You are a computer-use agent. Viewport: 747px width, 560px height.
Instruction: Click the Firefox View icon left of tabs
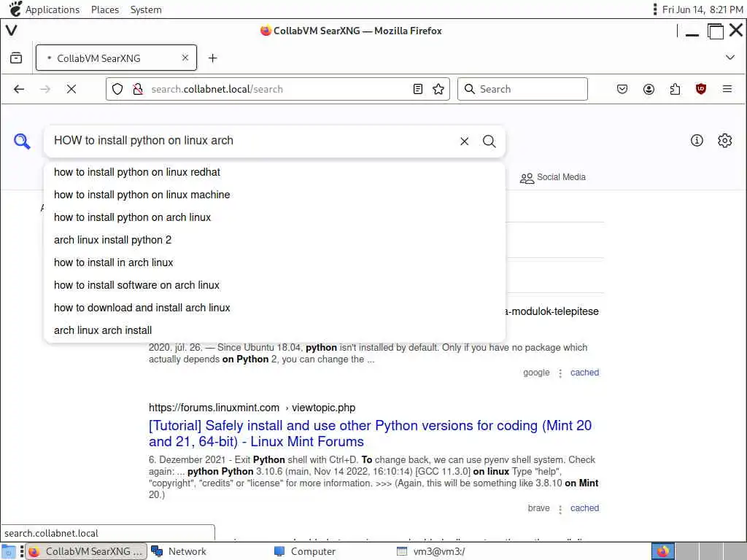point(16,58)
